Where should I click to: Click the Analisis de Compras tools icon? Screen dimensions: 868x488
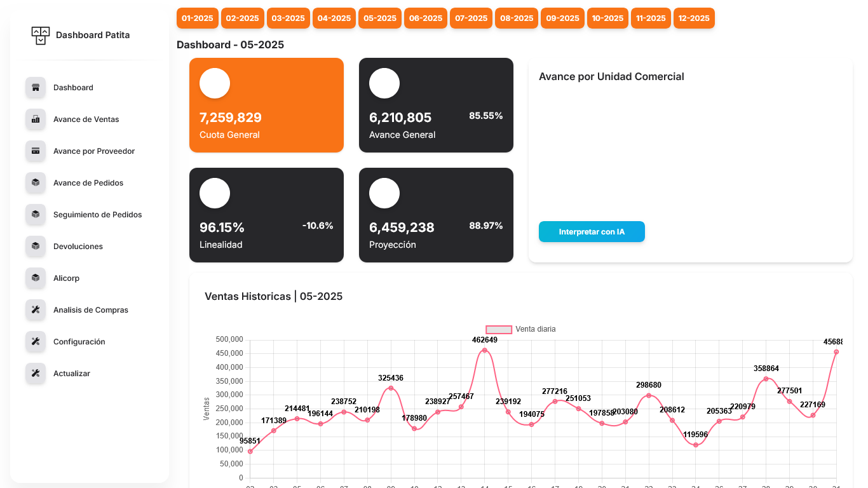click(x=35, y=309)
